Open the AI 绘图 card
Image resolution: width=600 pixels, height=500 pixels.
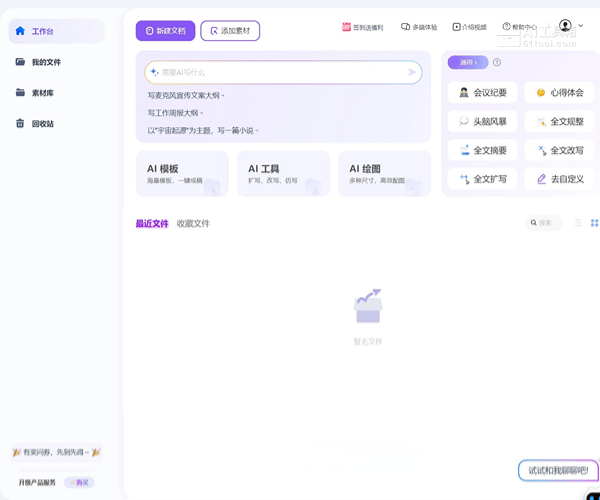pyautogui.click(x=384, y=174)
